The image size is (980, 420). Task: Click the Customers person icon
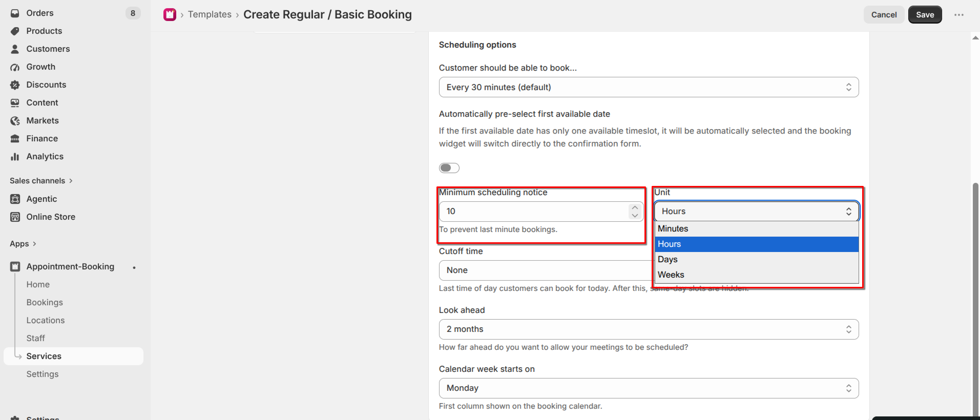pos(15,49)
